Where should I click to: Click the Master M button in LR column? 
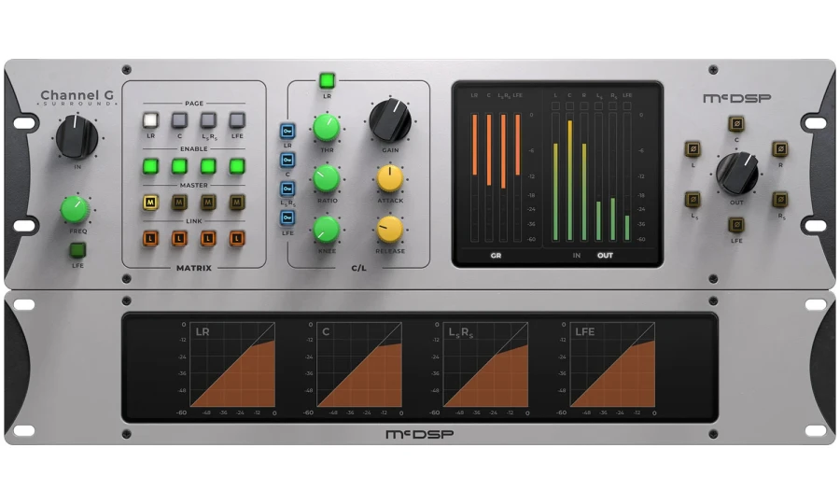pyautogui.click(x=150, y=203)
